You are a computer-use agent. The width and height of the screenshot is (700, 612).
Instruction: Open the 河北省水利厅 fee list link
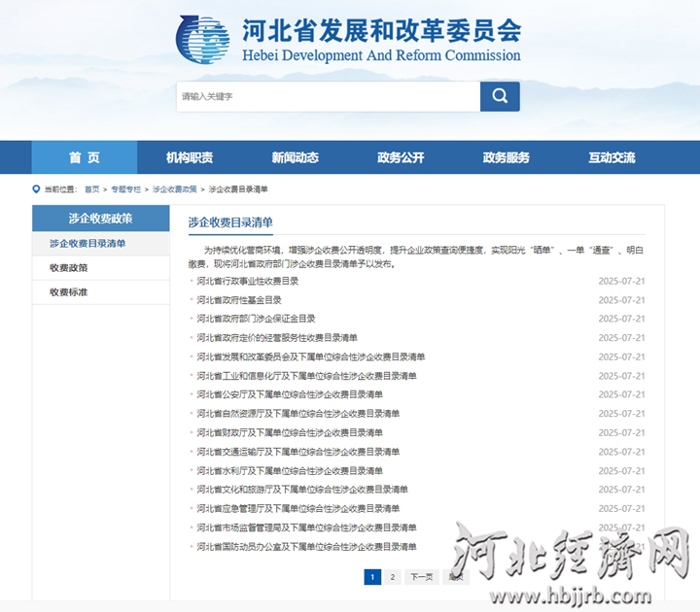click(290, 470)
